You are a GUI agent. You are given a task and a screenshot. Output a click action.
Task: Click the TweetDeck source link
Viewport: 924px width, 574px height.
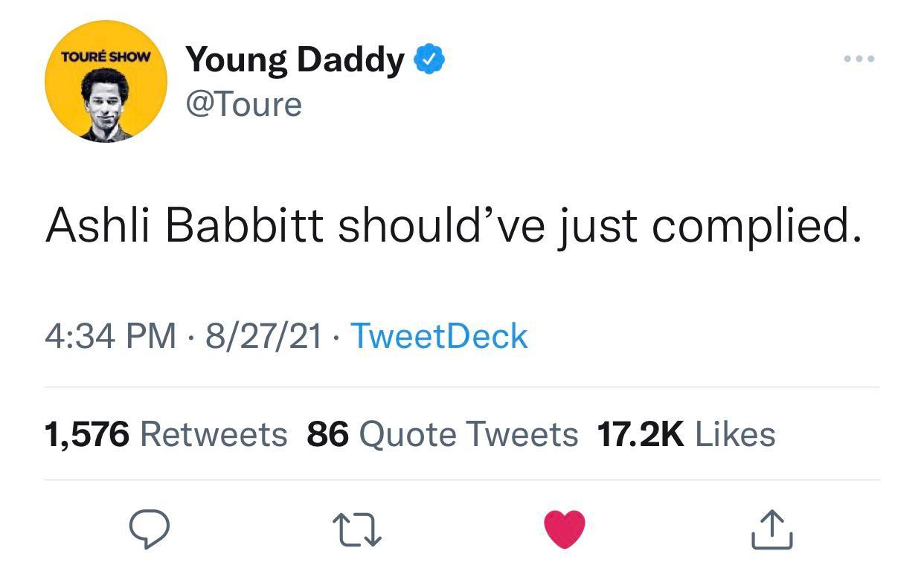[x=438, y=336]
